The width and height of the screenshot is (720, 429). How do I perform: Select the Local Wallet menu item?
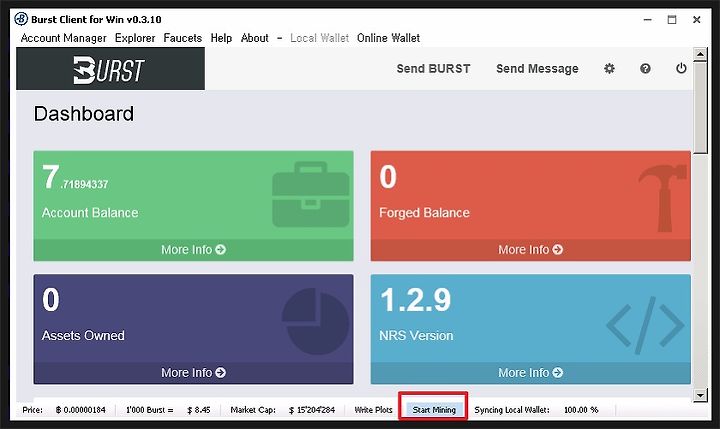[320, 38]
